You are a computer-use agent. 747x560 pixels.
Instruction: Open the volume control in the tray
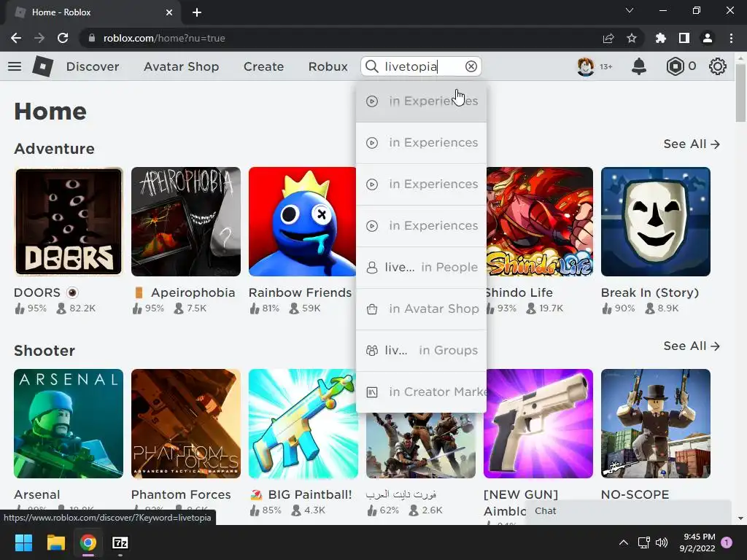(661, 542)
